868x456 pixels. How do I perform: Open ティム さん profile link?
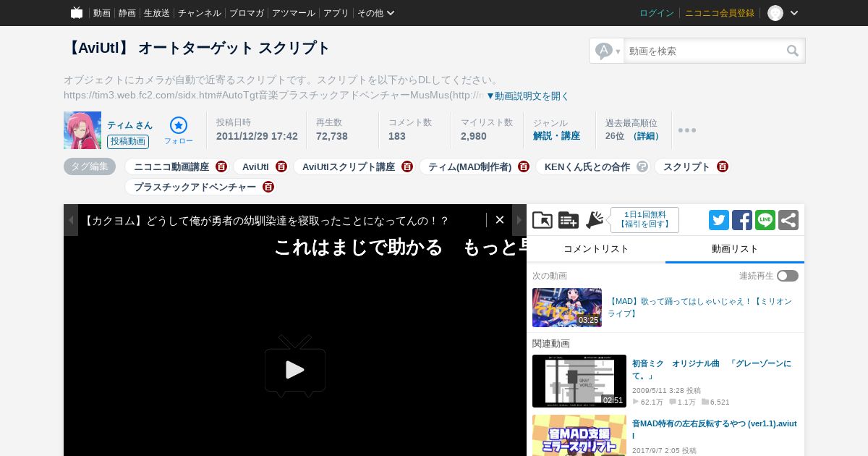click(x=130, y=125)
